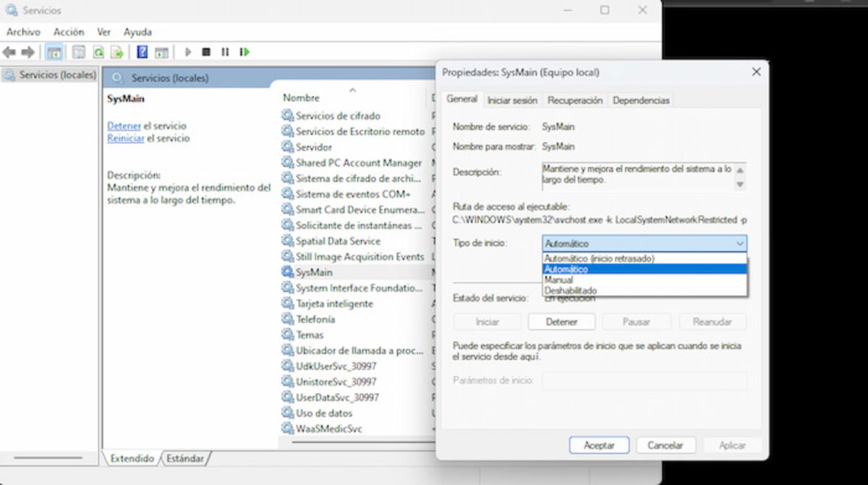The width and height of the screenshot is (868, 485).
Task: Click the Stop Service square icon
Action: [205, 52]
